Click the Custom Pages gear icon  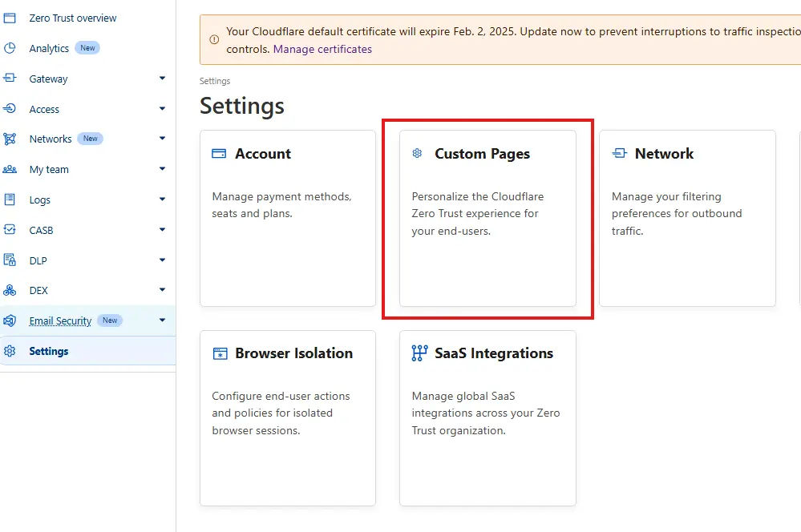(418, 153)
